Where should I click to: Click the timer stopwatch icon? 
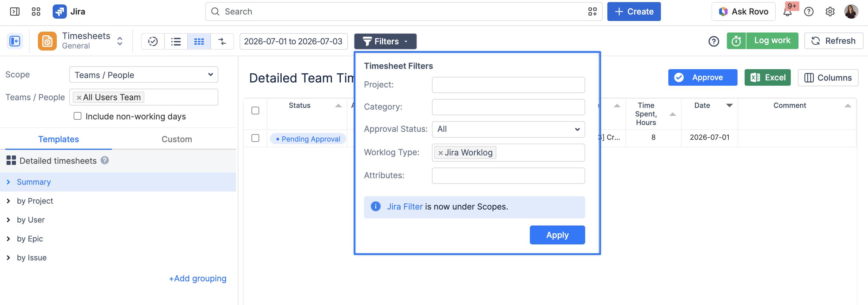(x=736, y=41)
